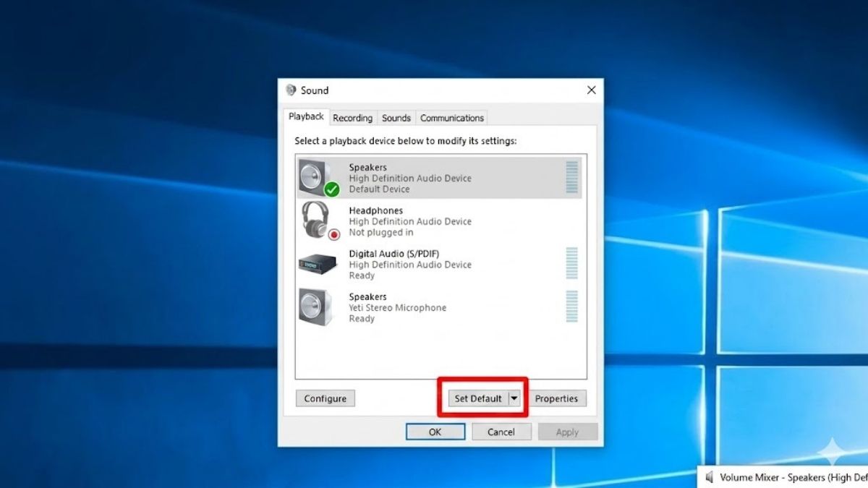Open the Set Default dropdown arrow
The width and height of the screenshot is (868, 488).
[514, 398]
